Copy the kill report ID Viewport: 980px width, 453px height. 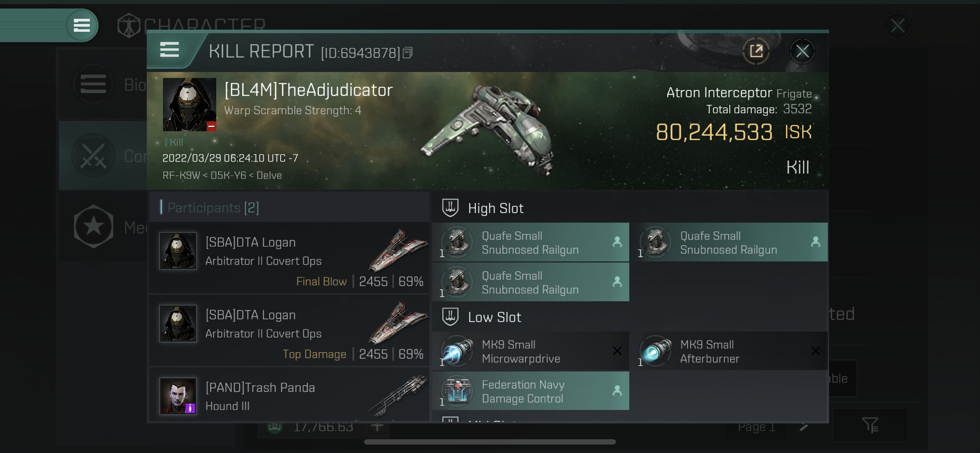(x=407, y=53)
